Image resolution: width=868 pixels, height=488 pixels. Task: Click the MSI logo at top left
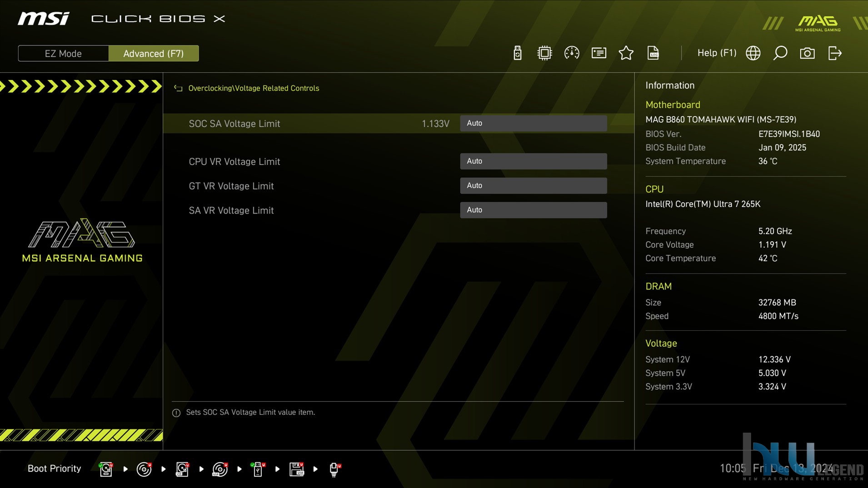point(44,19)
